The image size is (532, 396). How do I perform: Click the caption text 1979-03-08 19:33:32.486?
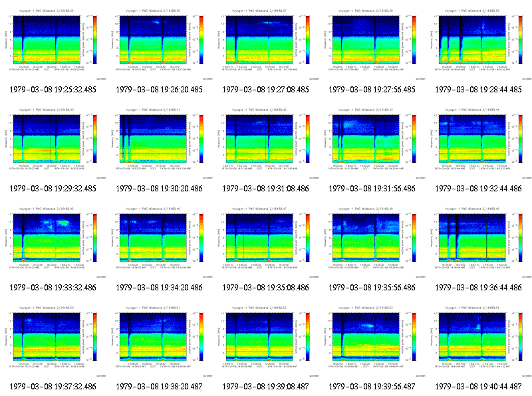[53, 288]
